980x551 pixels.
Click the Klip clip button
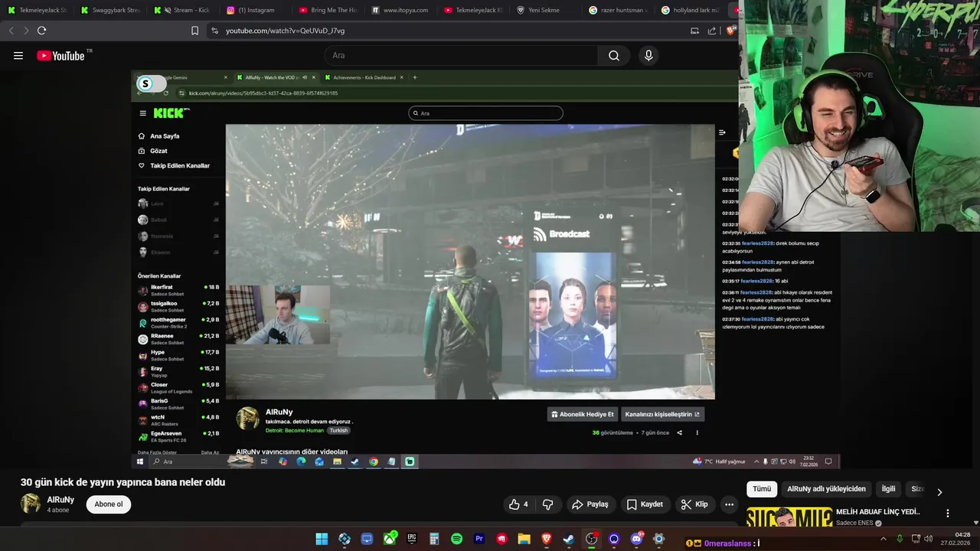(x=694, y=504)
